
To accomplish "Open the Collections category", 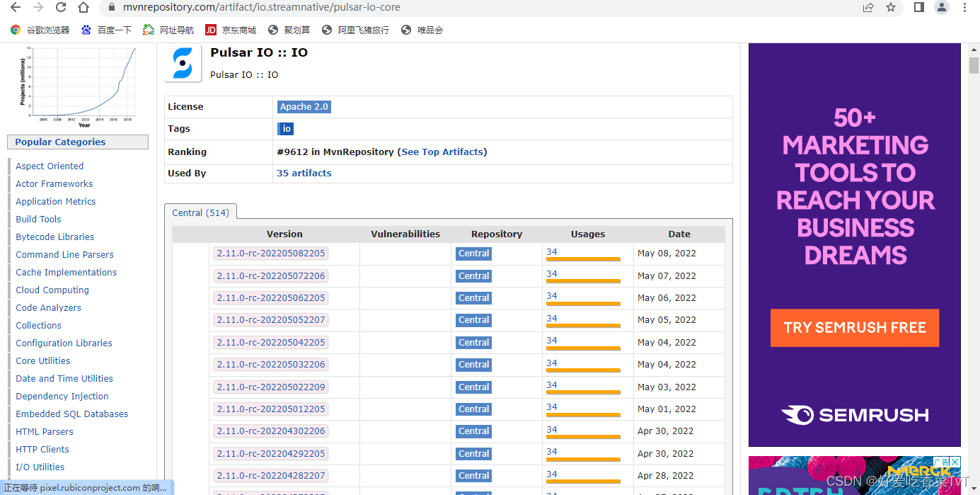I will click(x=39, y=325).
